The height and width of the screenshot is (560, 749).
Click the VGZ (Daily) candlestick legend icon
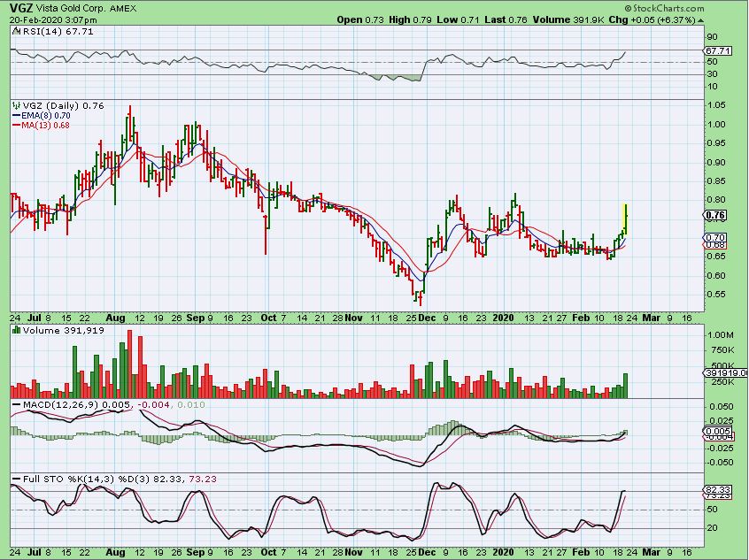(x=16, y=105)
